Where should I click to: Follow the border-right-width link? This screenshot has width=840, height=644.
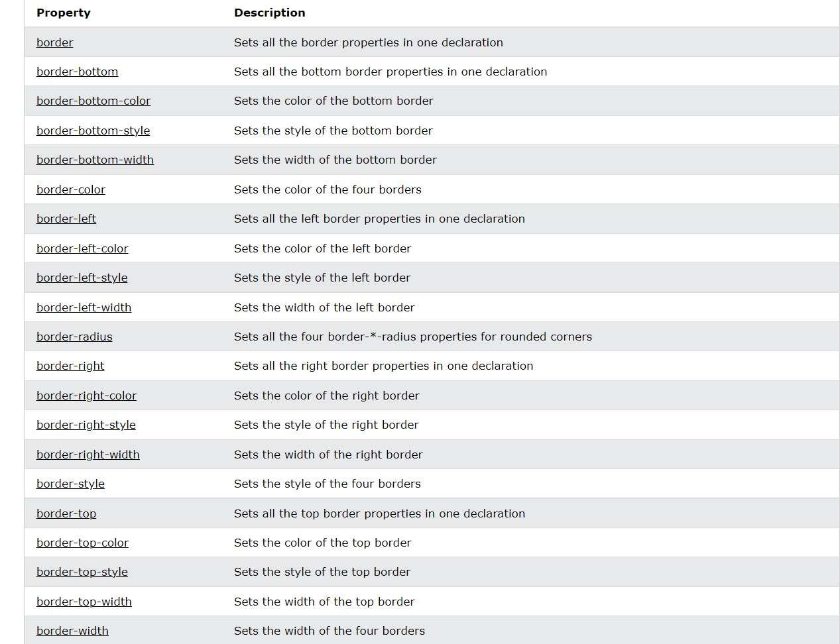(88, 455)
